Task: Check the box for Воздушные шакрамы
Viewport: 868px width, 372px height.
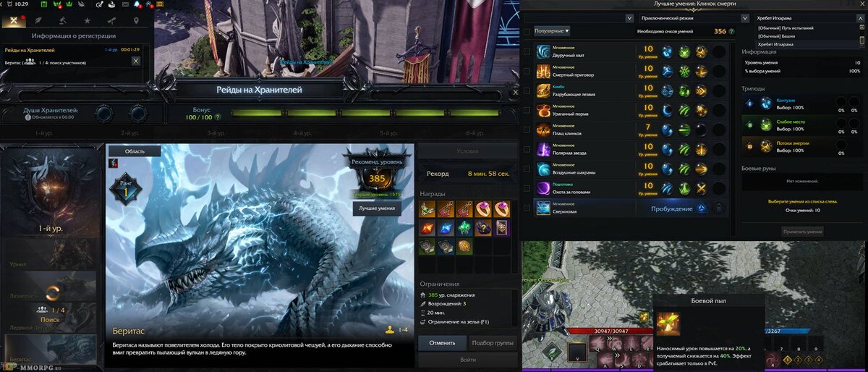Action: [527, 169]
